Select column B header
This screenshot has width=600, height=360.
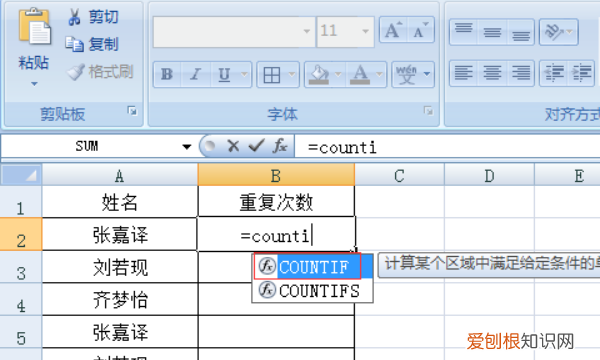pos(276,175)
